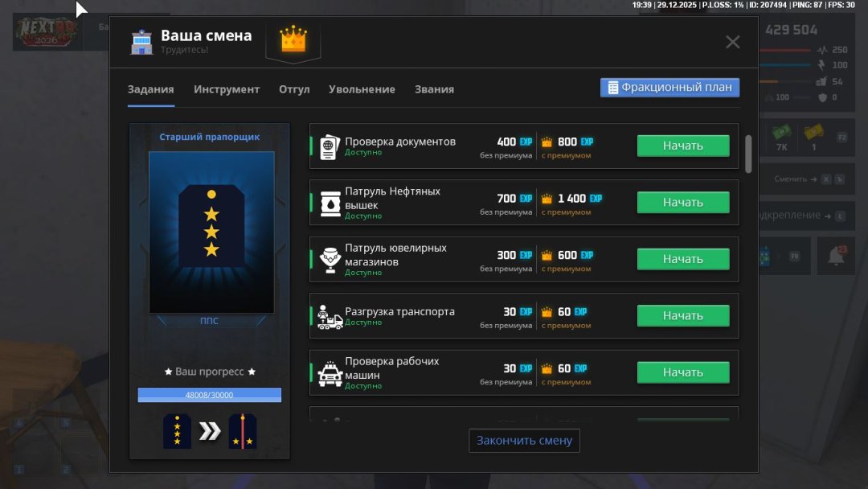Go to the Увольнение tab
Image resolution: width=868 pixels, height=489 pixels.
(x=362, y=89)
